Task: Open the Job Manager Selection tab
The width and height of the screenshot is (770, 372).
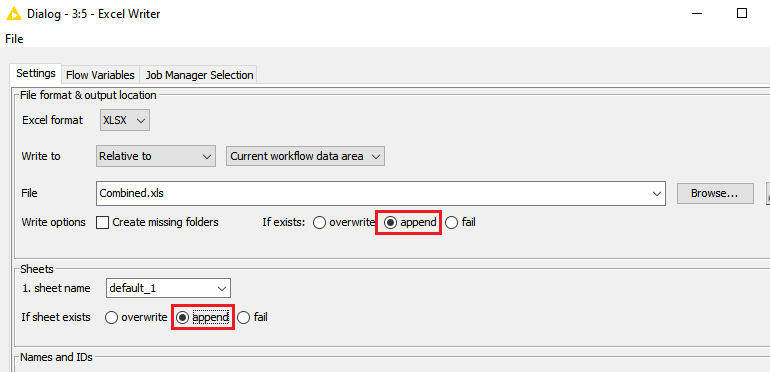Action: pyautogui.click(x=198, y=75)
